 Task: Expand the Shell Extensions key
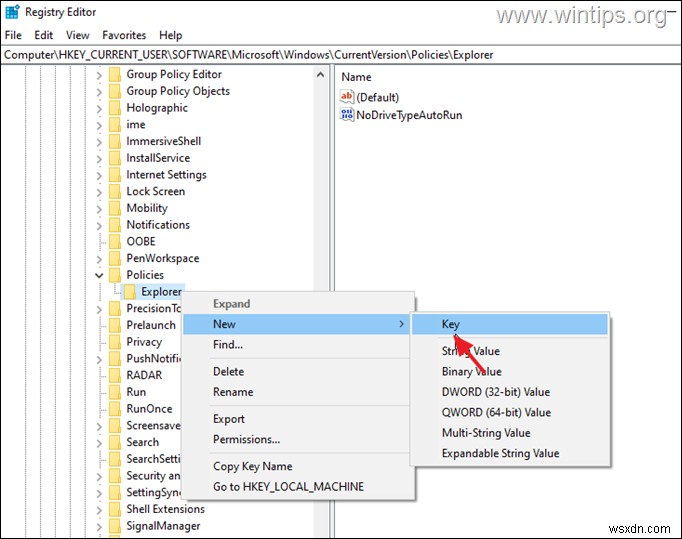[99, 510]
